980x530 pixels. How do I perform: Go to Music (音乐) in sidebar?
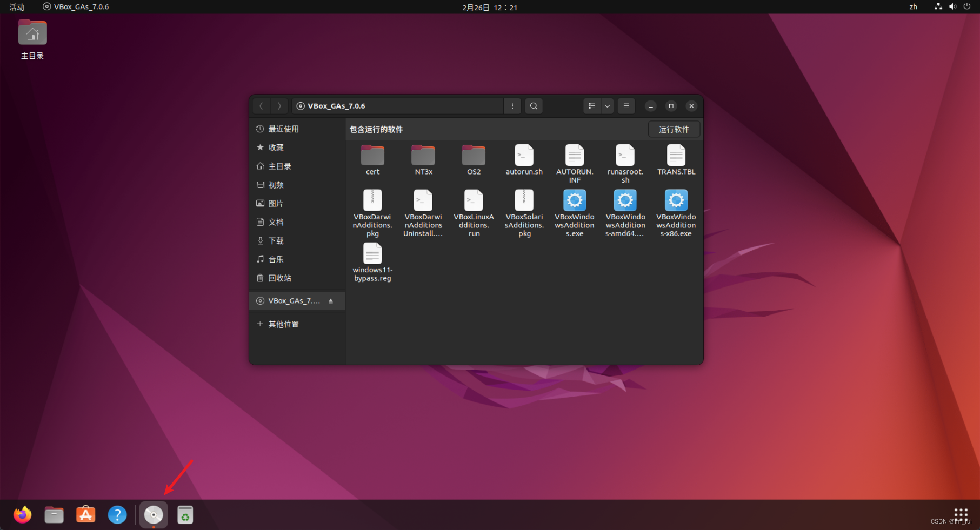(x=297, y=259)
